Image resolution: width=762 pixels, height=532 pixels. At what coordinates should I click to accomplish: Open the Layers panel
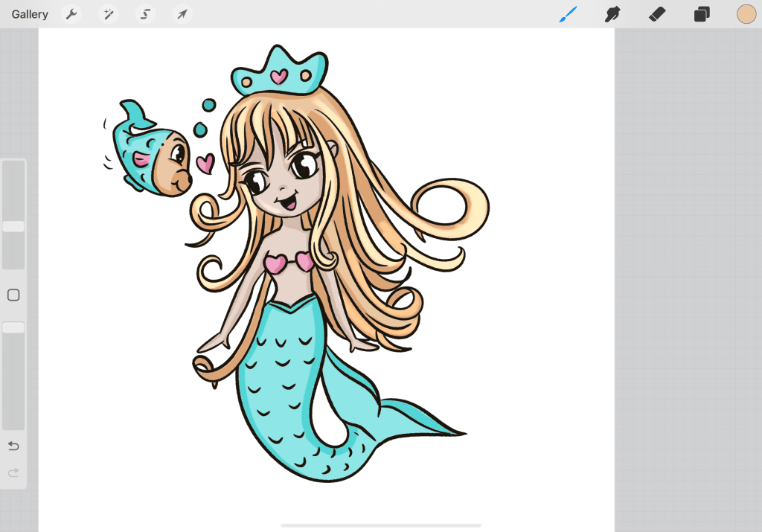pos(702,14)
